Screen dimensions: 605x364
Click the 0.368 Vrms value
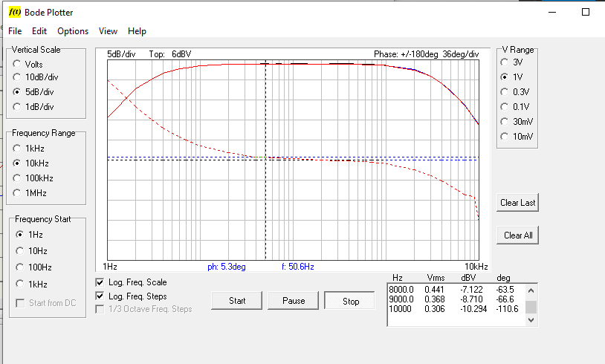pos(435,299)
